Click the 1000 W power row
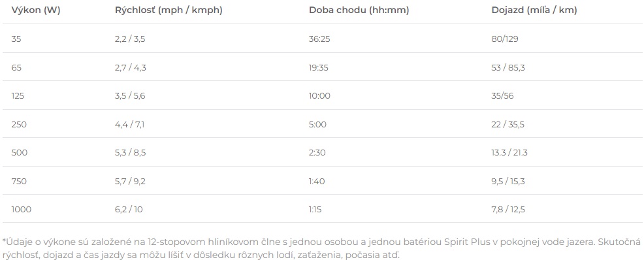The height and width of the screenshot is (260, 644). coord(322,210)
